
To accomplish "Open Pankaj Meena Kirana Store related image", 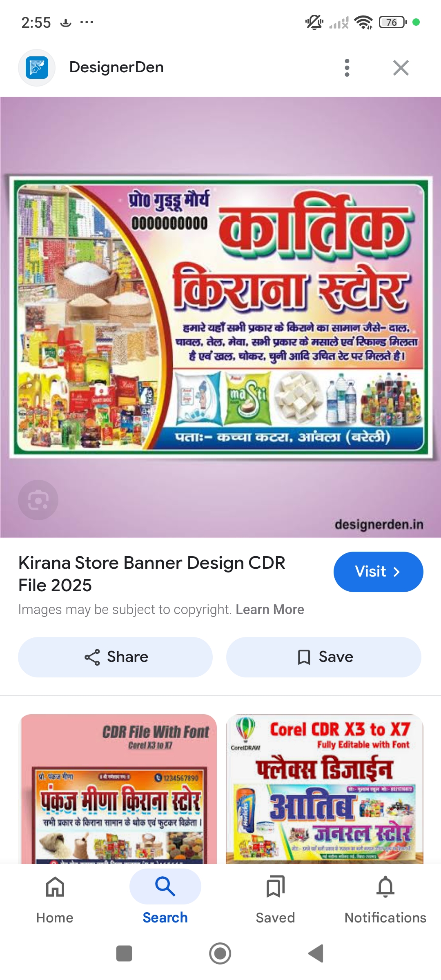I will [x=119, y=789].
